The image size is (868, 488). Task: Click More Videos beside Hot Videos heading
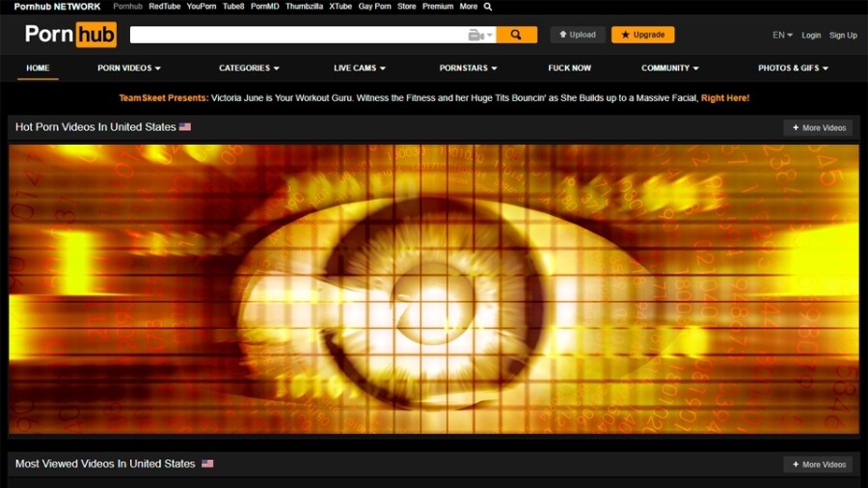818,127
